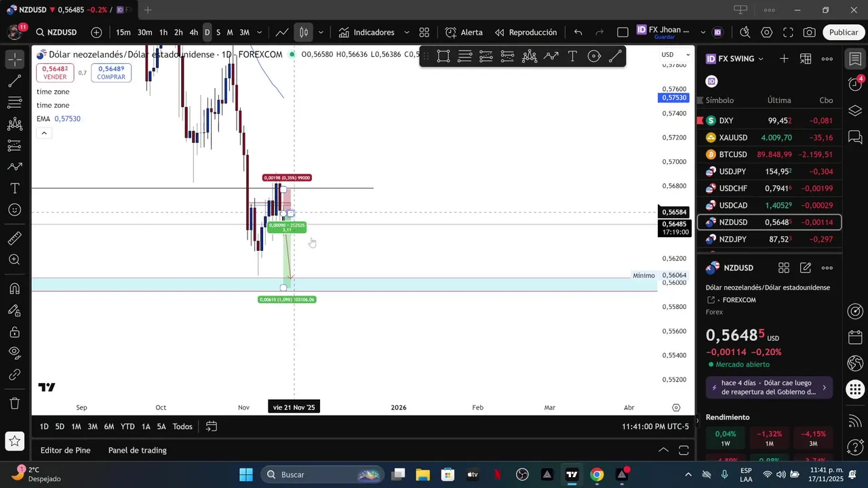
Task: Select the measure ruler tool
Action: [x=14, y=238]
